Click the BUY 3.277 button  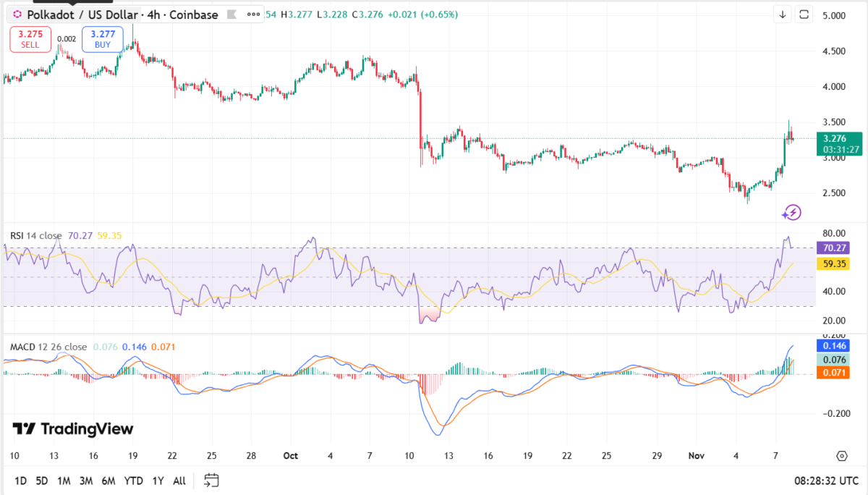click(x=102, y=39)
